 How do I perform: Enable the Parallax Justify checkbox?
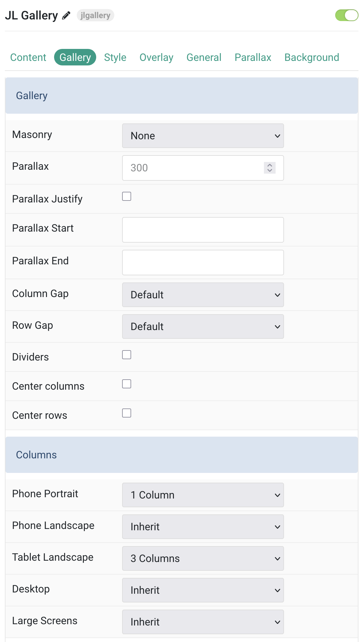coord(127,196)
